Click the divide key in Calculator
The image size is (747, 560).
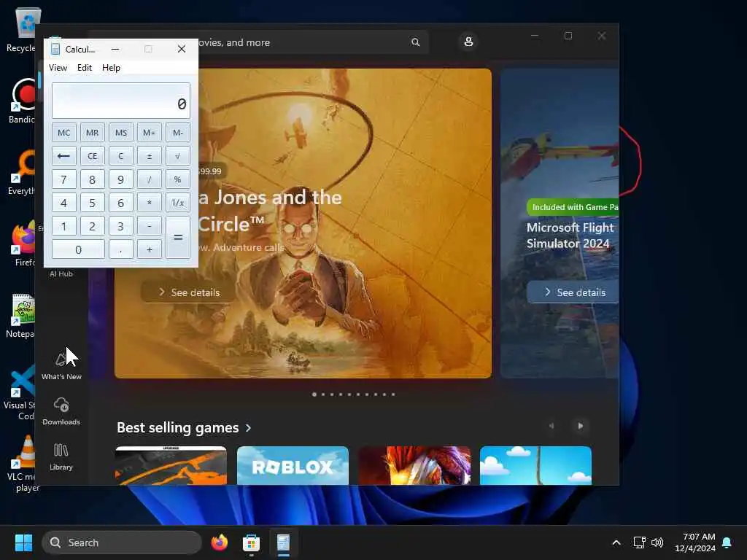tap(149, 179)
